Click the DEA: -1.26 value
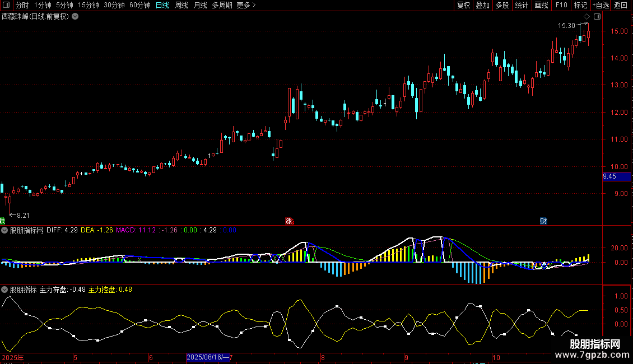Screen dimensions: 633x364 (x=97, y=230)
